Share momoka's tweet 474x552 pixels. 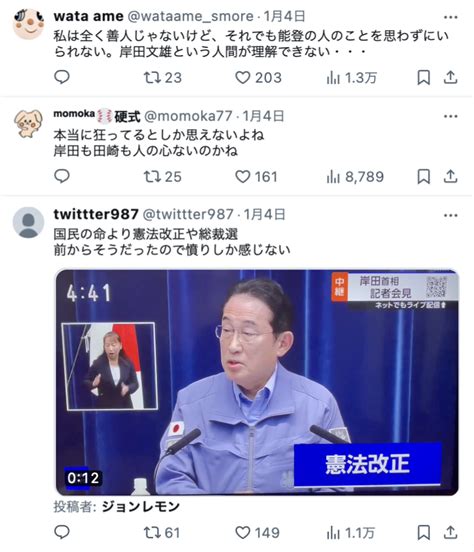pos(450,176)
